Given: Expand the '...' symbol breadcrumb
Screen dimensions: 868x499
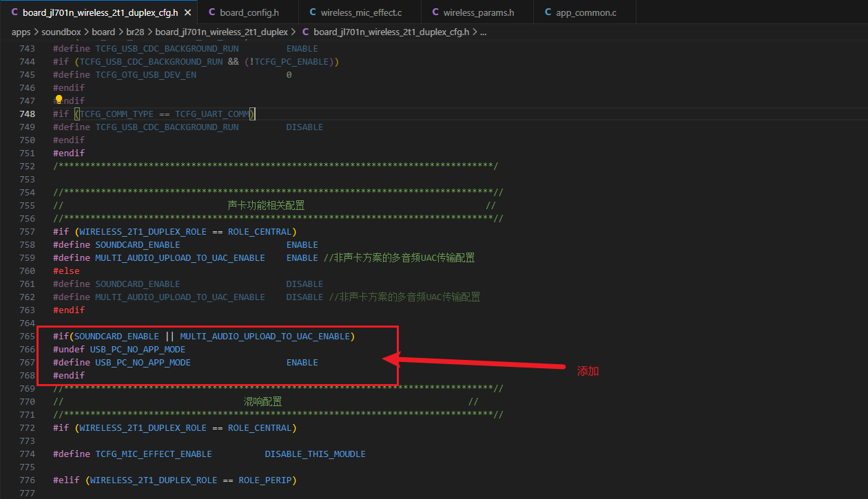Looking at the screenshot, I should click(483, 32).
